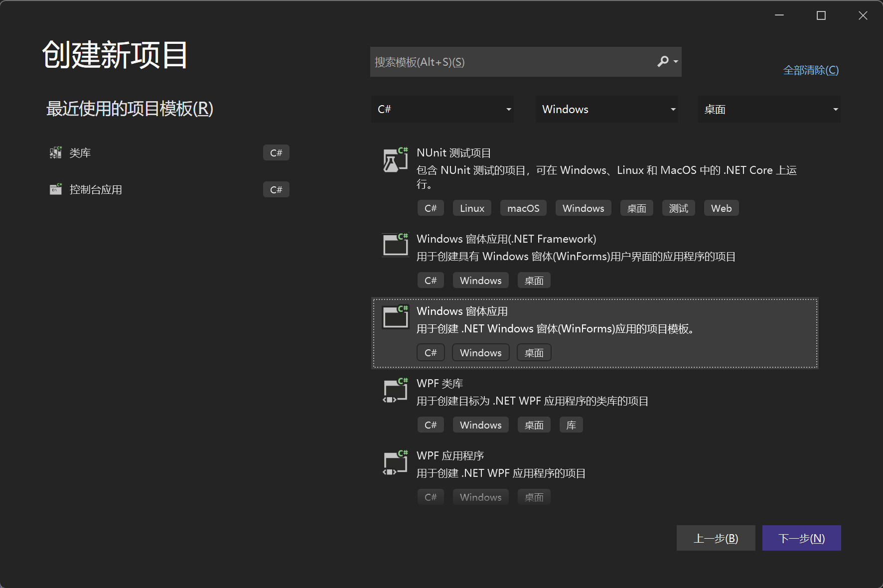Click the NUnit test project flask icon
The image size is (883, 588).
click(395, 160)
